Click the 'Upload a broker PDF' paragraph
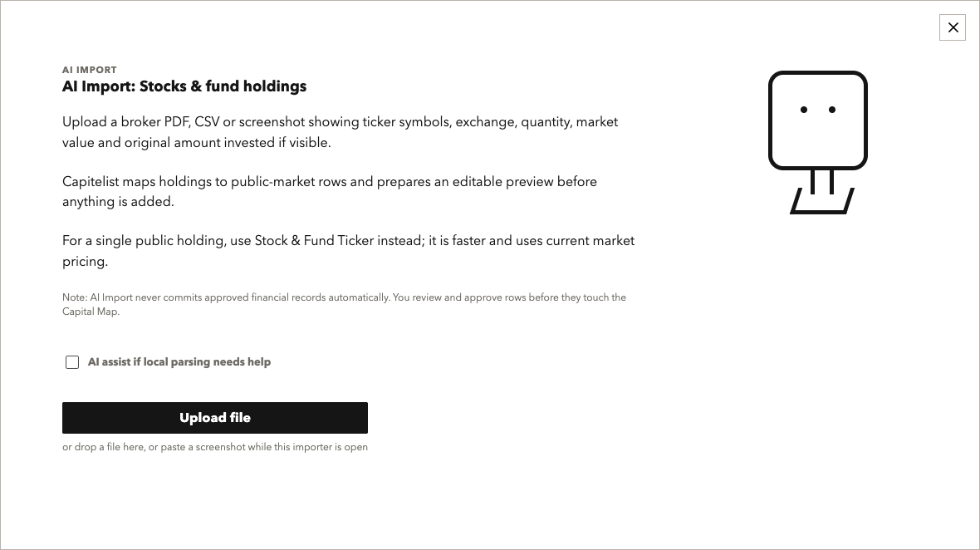This screenshot has width=980, height=550. (340, 132)
